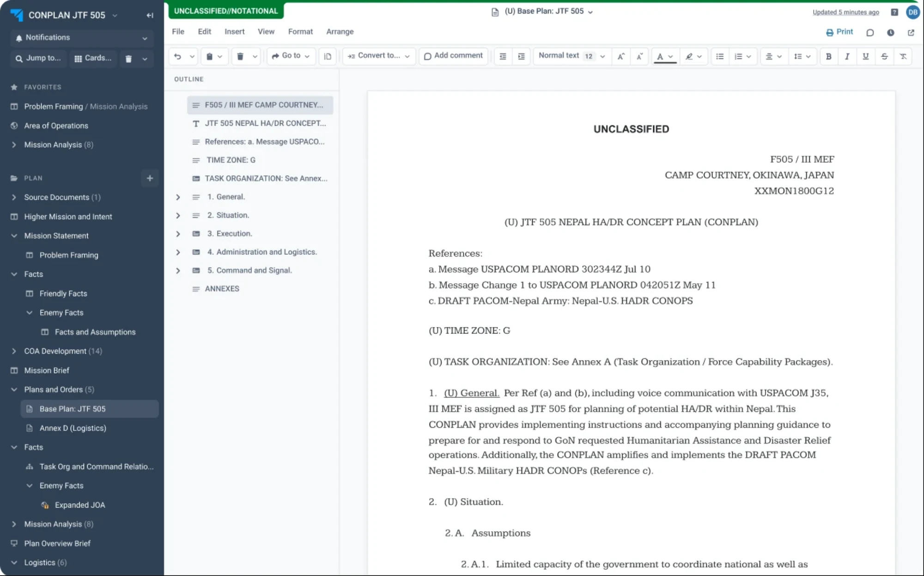
Task: Toggle underline formatting
Action: click(866, 56)
